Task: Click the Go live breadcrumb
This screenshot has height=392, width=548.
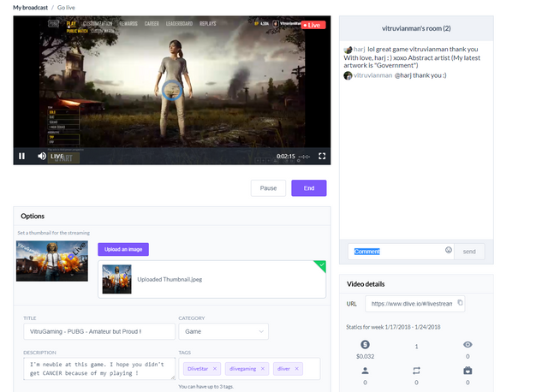Action: [x=66, y=8]
